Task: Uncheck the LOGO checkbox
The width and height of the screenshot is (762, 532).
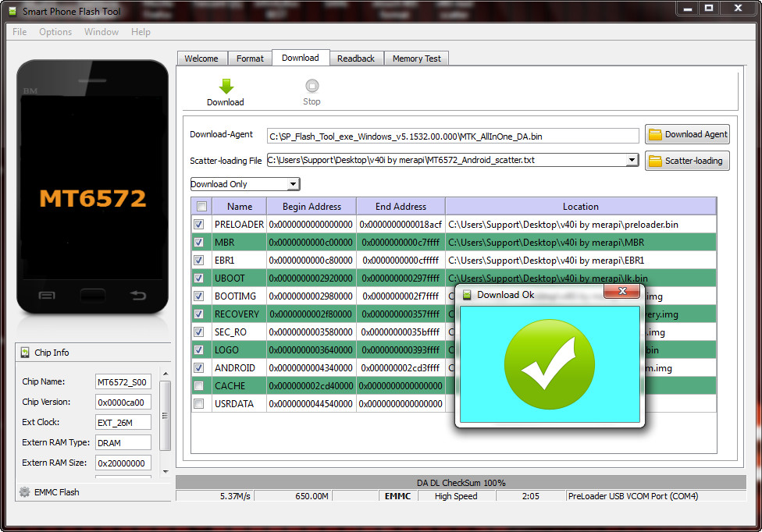Action: click(199, 350)
